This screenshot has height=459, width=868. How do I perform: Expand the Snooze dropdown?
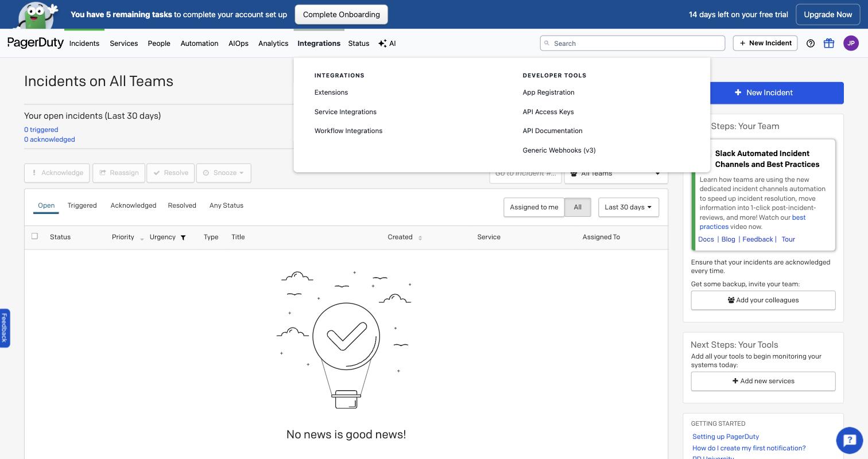tap(224, 173)
